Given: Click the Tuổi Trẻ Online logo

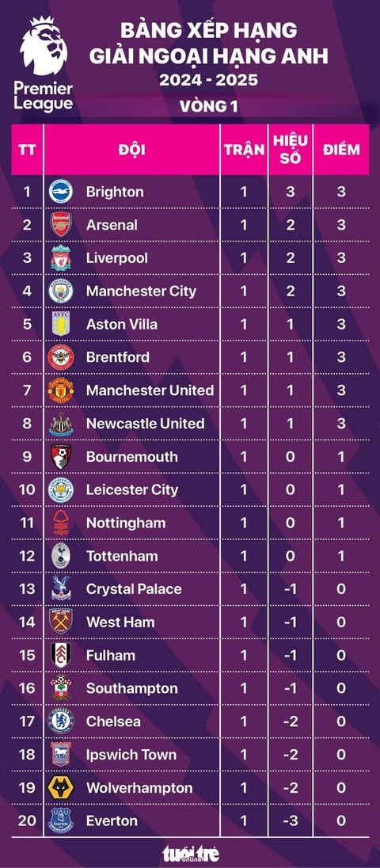Looking at the screenshot, I should (x=191, y=853).
